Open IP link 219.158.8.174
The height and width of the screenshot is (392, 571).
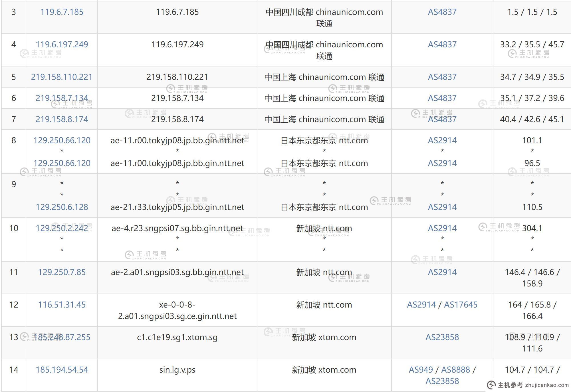click(x=62, y=119)
